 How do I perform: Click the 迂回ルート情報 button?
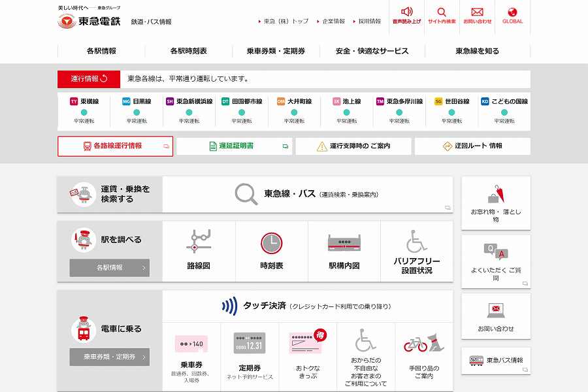click(472, 146)
